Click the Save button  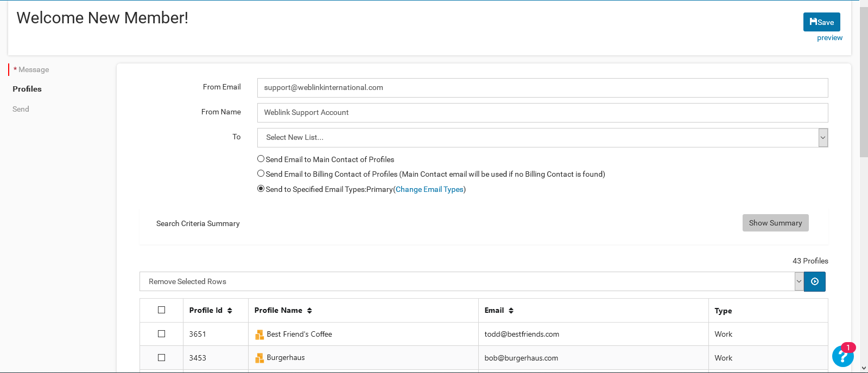click(x=821, y=22)
